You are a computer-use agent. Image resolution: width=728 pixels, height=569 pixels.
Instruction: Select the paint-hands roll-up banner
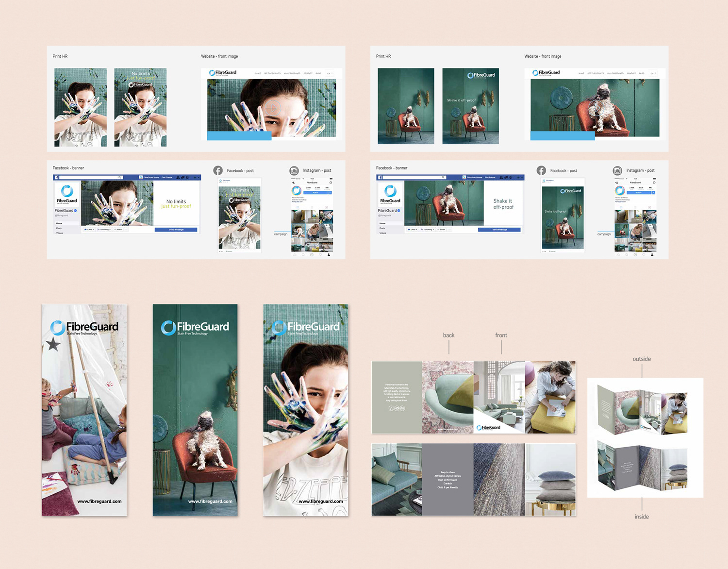tap(306, 410)
